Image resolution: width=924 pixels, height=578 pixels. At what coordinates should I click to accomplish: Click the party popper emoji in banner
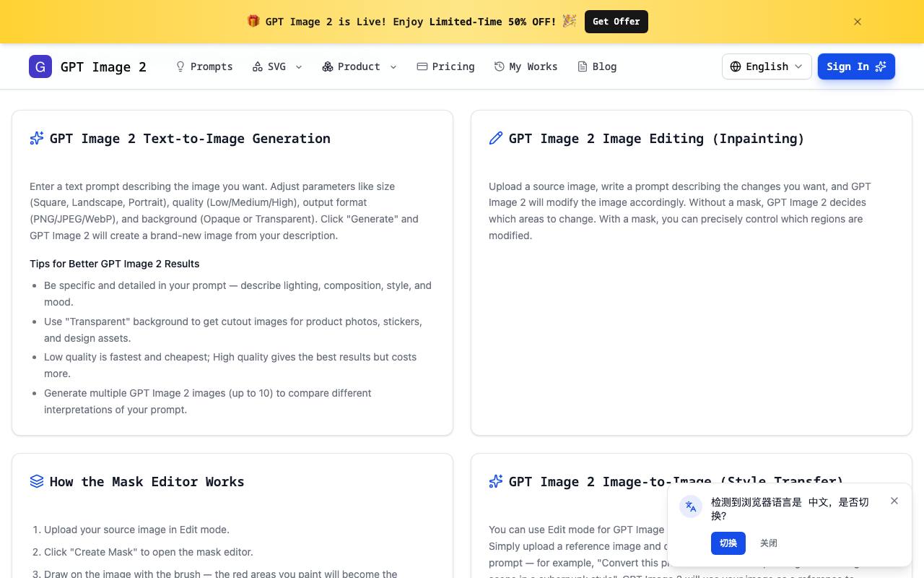click(570, 21)
